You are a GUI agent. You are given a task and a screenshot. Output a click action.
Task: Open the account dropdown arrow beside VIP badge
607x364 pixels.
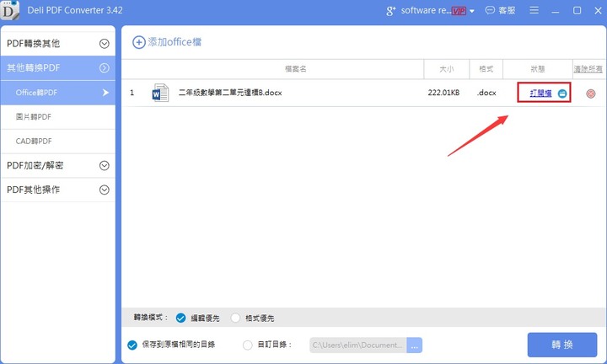tap(472, 11)
